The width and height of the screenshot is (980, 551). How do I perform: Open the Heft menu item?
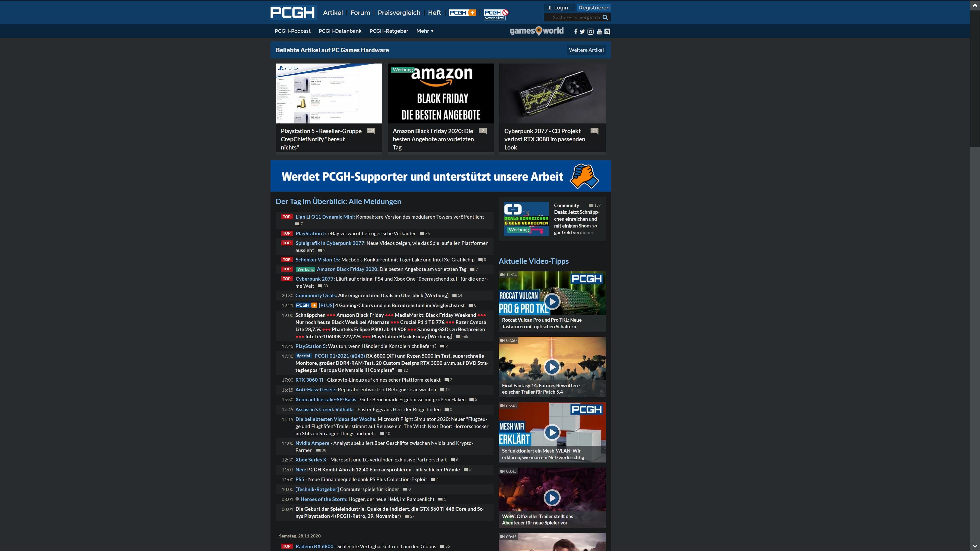pyautogui.click(x=434, y=12)
